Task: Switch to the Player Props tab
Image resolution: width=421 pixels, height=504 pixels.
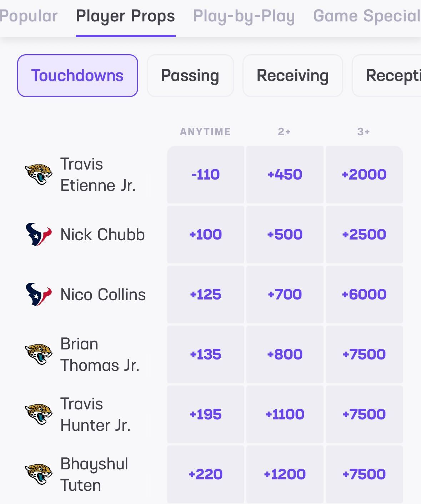Action: pos(125,16)
